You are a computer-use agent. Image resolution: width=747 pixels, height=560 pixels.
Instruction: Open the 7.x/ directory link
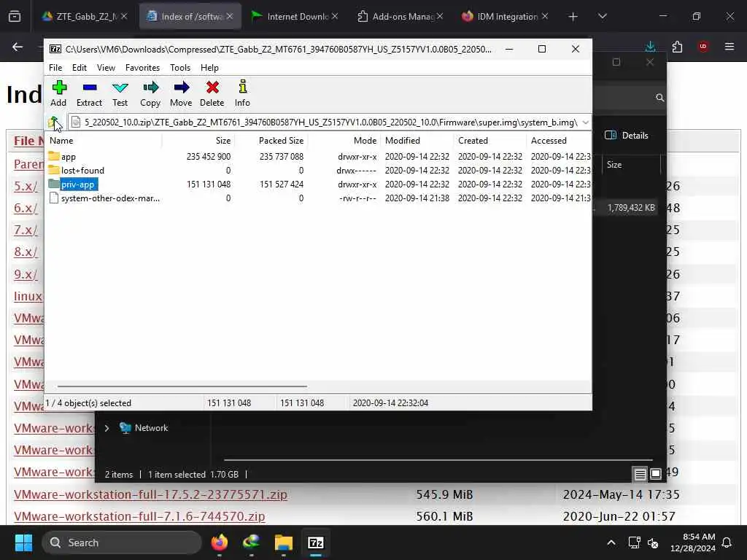pos(26,230)
